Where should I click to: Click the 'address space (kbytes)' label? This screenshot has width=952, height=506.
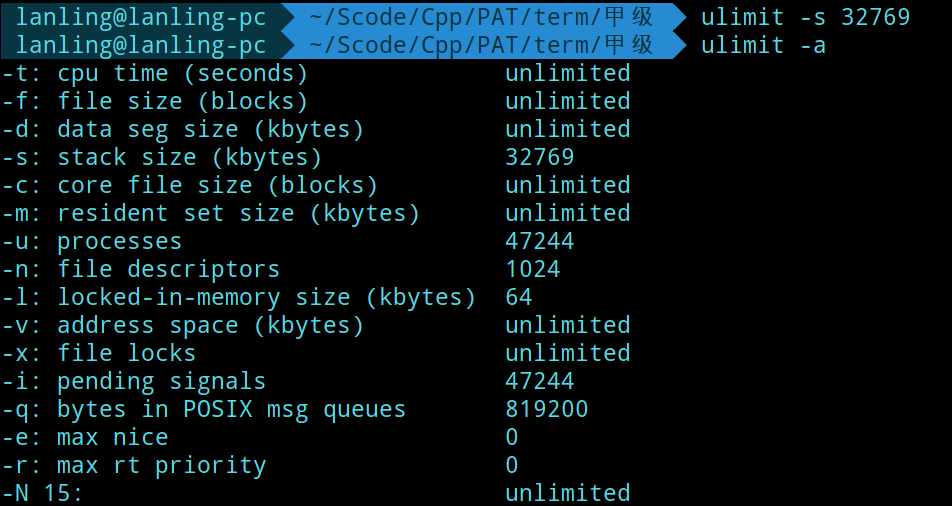click(210, 325)
